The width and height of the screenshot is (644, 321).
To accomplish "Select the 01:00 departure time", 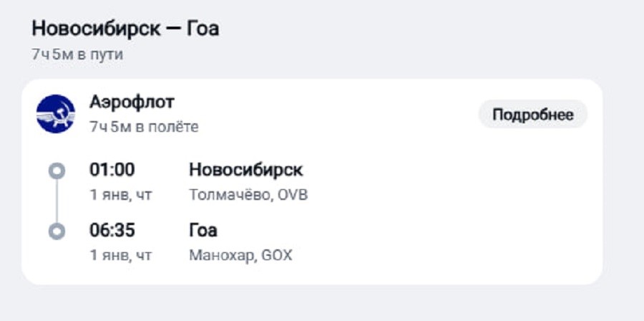I will [112, 170].
